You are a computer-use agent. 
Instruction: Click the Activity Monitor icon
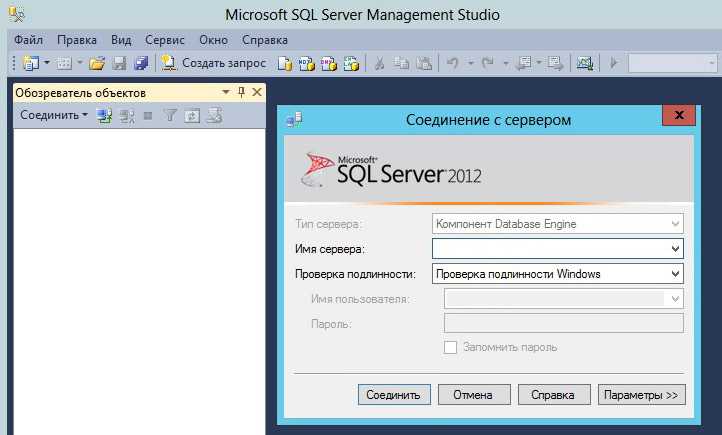click(585, 63)
